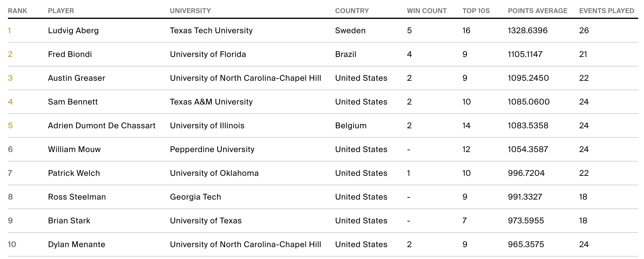The width and height of the screenshot is (644, 259).
Task: Select Dylan Menante in the table
Action: pyautogui.click(x=76, y=244)
